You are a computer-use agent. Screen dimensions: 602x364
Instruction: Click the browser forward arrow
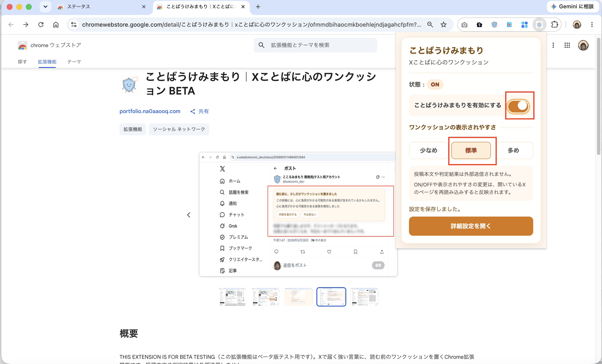tap(26, 25)
